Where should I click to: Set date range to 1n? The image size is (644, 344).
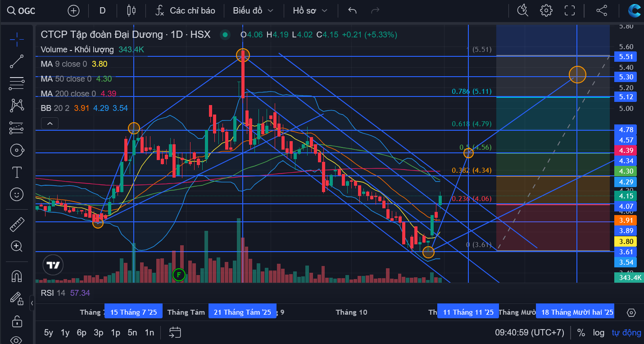point(150,333)
